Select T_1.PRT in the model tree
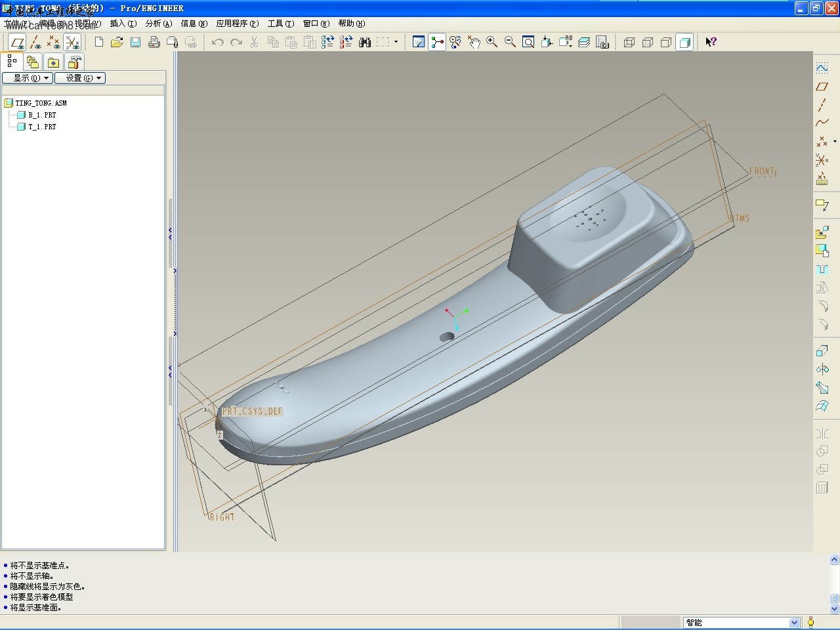The height and width of the screenshot is (630, 840). click(42, 127)
